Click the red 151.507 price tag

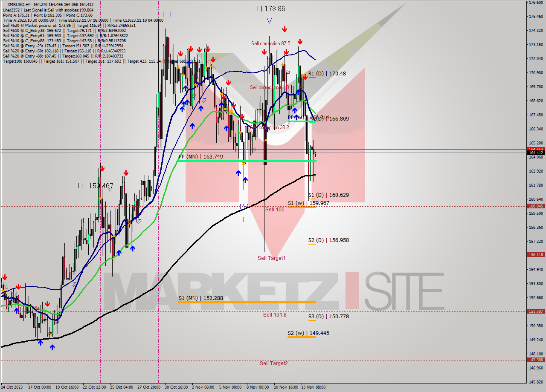click(536, 311)
